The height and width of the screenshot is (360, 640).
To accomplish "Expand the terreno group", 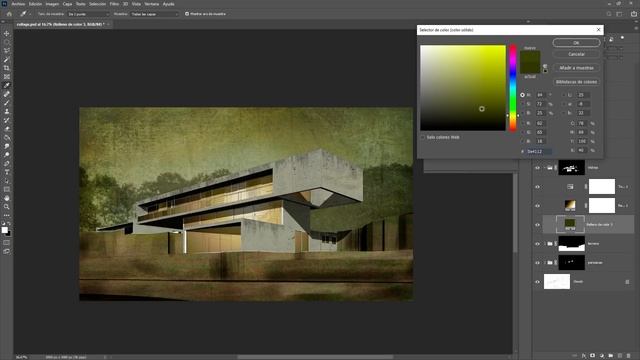I will point(544,244).
